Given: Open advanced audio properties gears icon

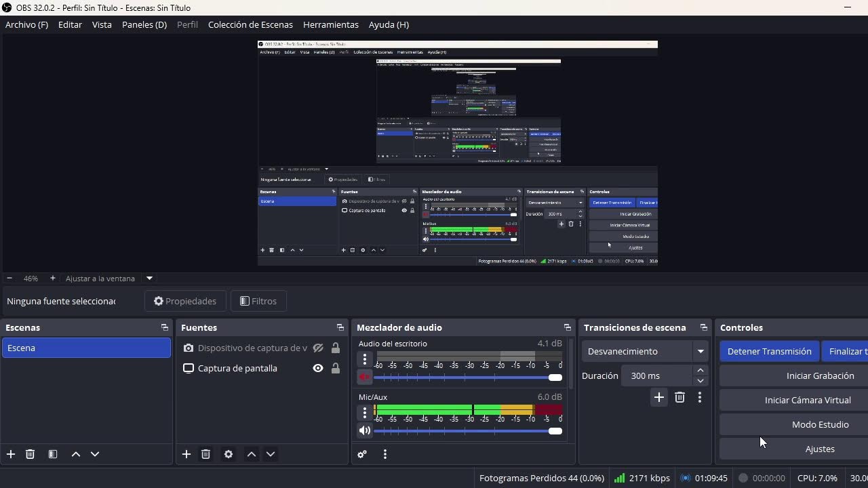Looking at the screenshot, I should pyautogui.click(x=362, y=454).
